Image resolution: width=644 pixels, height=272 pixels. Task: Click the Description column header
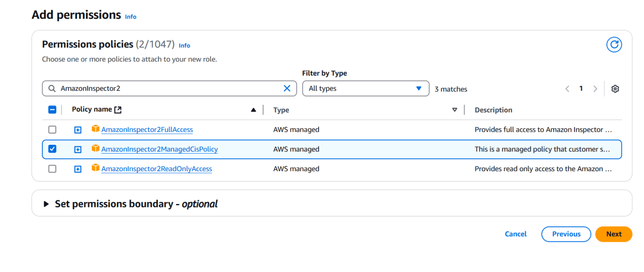pos(493,110)
